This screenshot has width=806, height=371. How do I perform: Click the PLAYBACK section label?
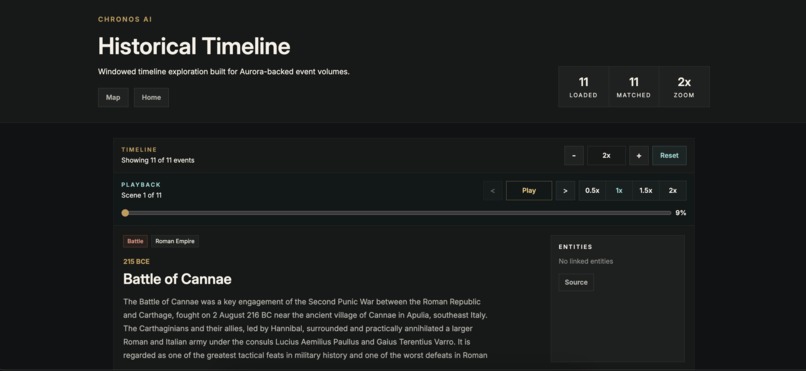(141, 184)
